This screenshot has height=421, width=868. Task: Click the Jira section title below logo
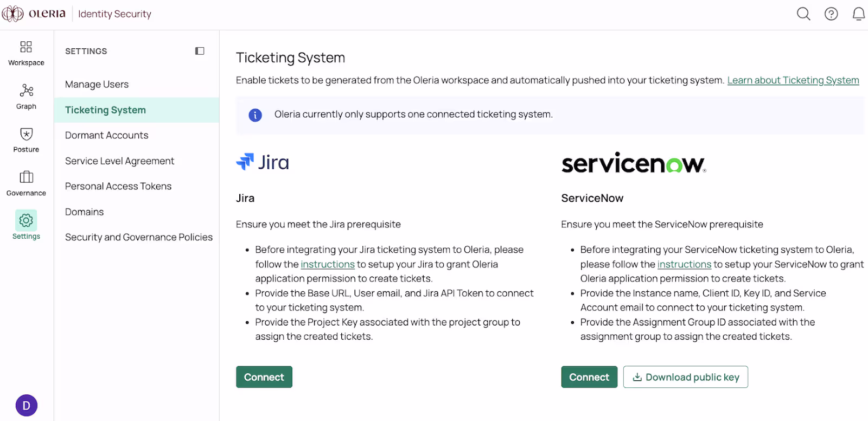(245, 199)
